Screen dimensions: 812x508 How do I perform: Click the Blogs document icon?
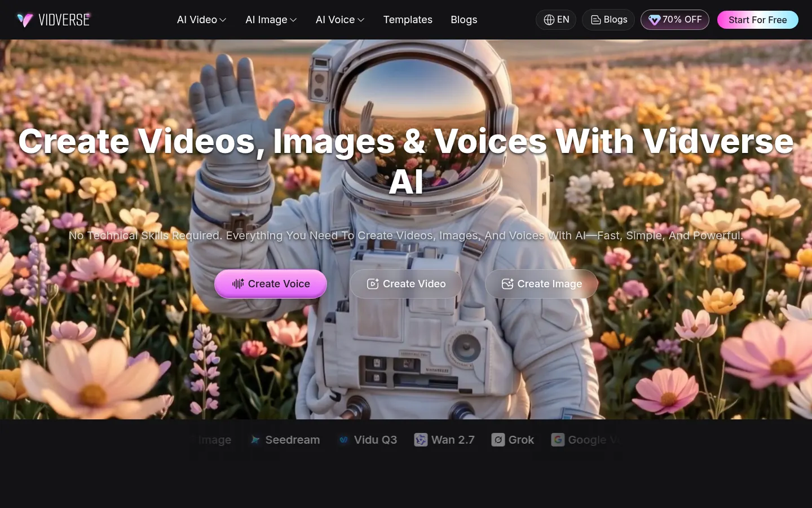(x=595, y=20)
